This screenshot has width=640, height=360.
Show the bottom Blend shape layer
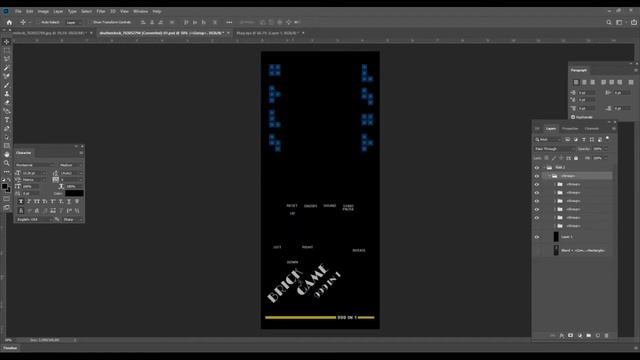537,251
